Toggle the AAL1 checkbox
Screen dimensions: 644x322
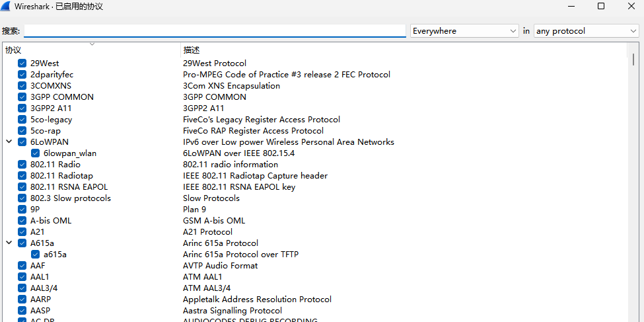22,277
